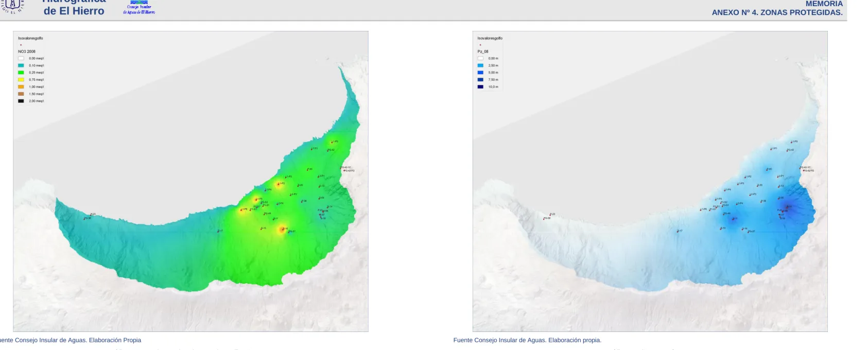The image size is (868, 350).
Task: Click the Consejo Insular de Aguas logo
Action: click(139, 7)
